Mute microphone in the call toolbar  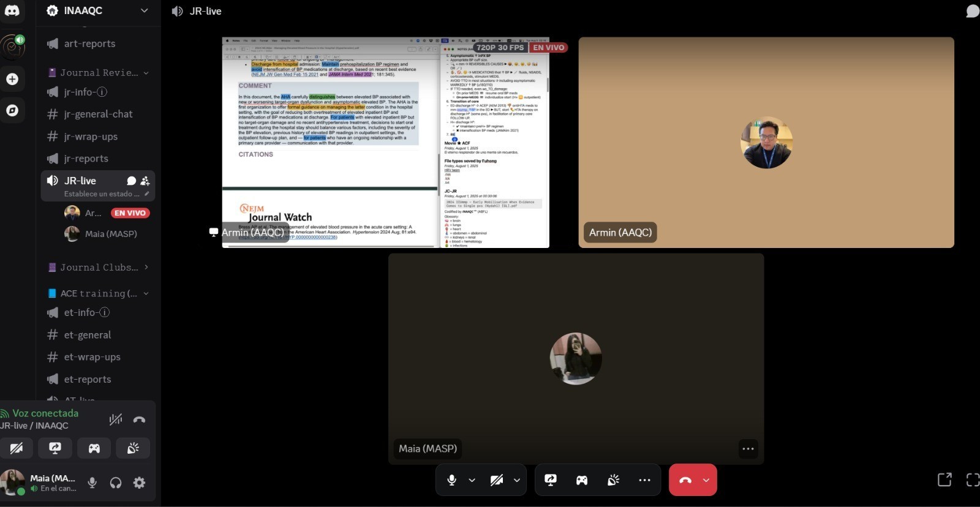point(451,480)
